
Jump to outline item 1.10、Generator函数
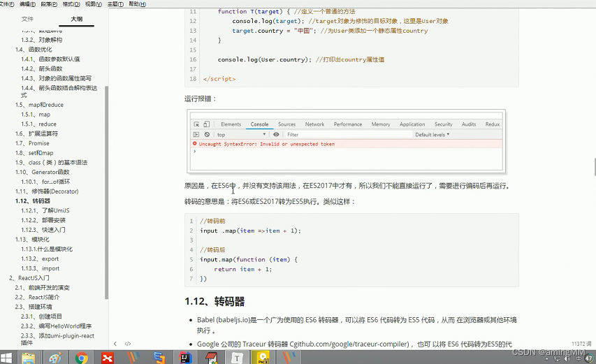pos(43,172)
